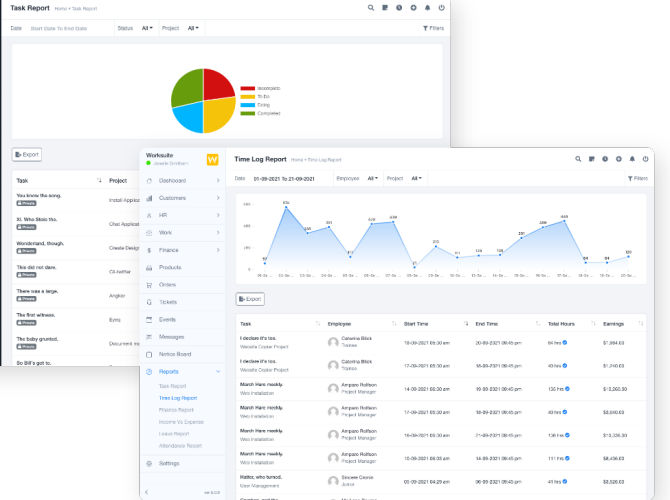Viewport: 670px width, 500px height.
Task: Click the plus icon in Time Log Report header
Action: (619, 159)
